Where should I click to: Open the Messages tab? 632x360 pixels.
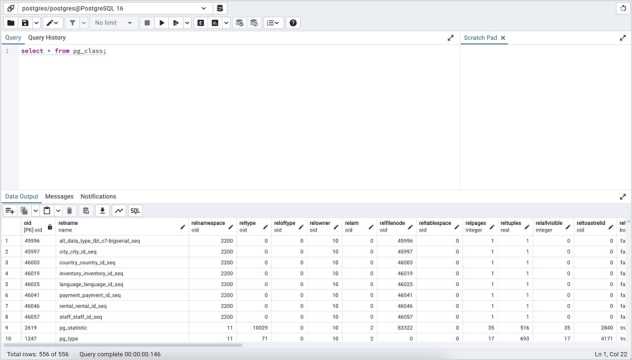(x=59, y=196)
